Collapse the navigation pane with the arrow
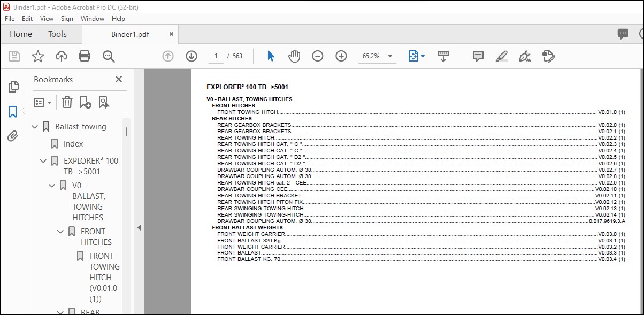The image size is (644, 315). (x=139, y=227)
